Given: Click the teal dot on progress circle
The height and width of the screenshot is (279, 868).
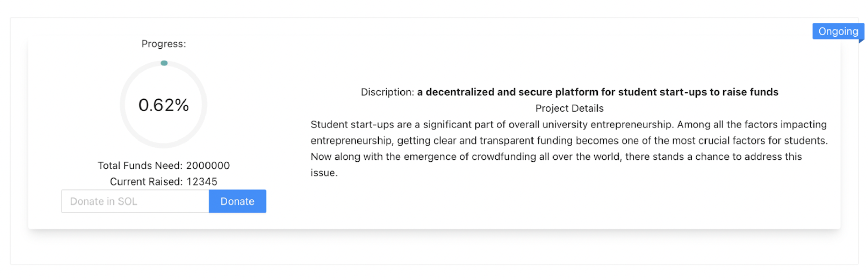Looking at the screenshot, I should tap(164, 63).
